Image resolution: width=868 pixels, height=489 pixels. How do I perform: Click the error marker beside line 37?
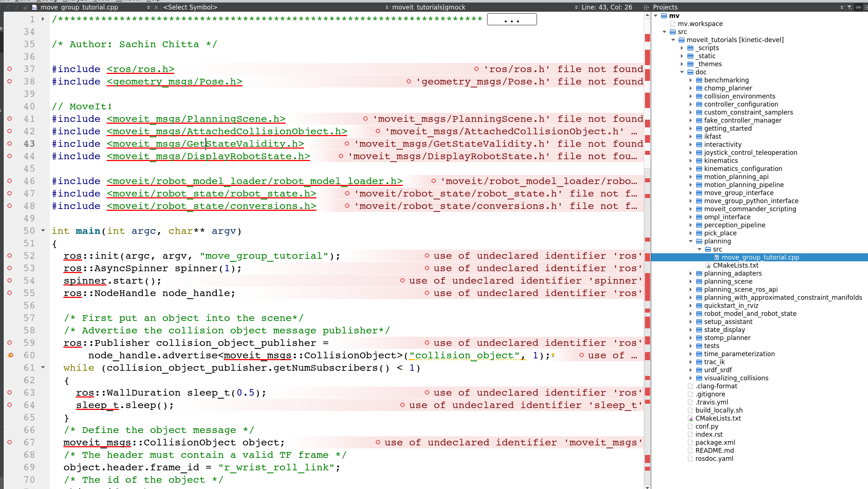tap(10, 69)
